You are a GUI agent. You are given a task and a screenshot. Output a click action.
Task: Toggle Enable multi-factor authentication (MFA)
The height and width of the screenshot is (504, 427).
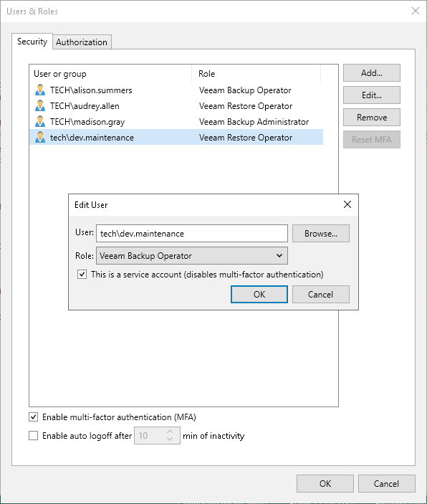click(34, 417)
